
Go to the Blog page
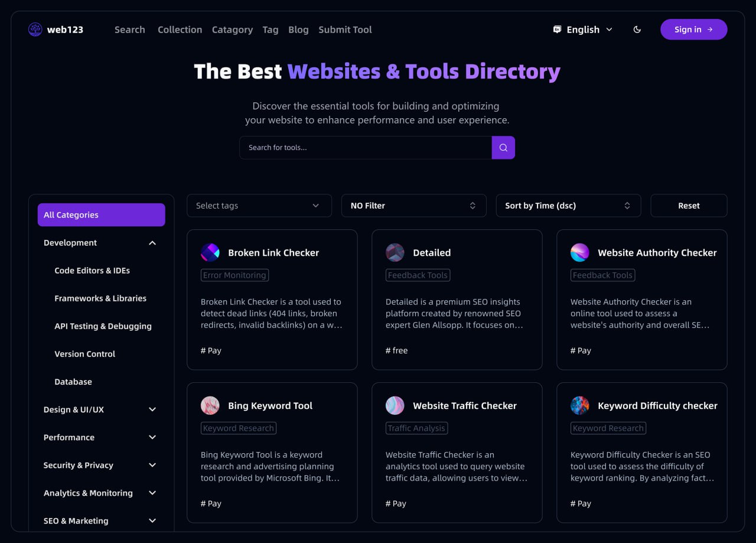point(298,30)
